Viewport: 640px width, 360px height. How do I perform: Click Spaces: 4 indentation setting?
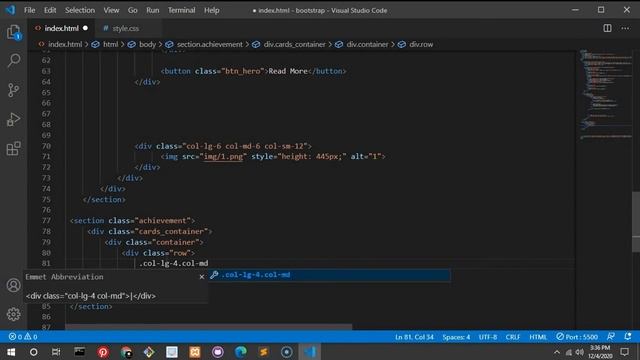point(456,337)
